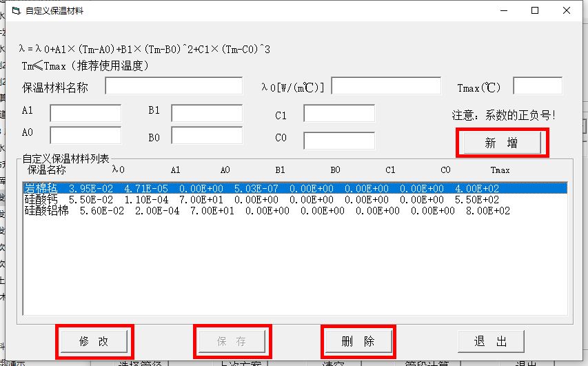Click the 5.50E+02 Tmax value of 硅酸钙

click(x=477, y=199)
